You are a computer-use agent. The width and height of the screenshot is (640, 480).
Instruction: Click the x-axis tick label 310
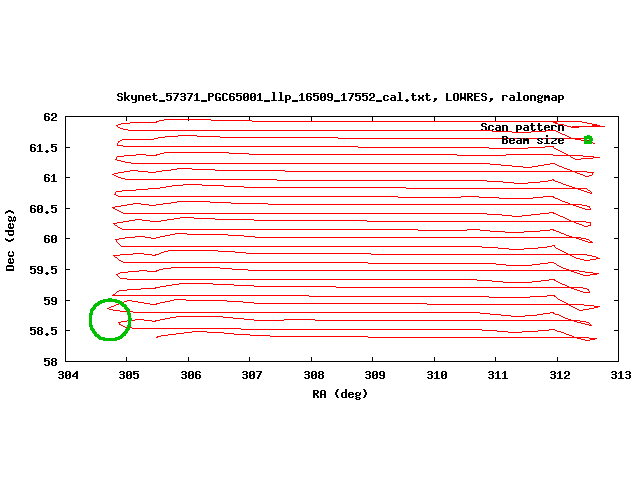point(436,375)
